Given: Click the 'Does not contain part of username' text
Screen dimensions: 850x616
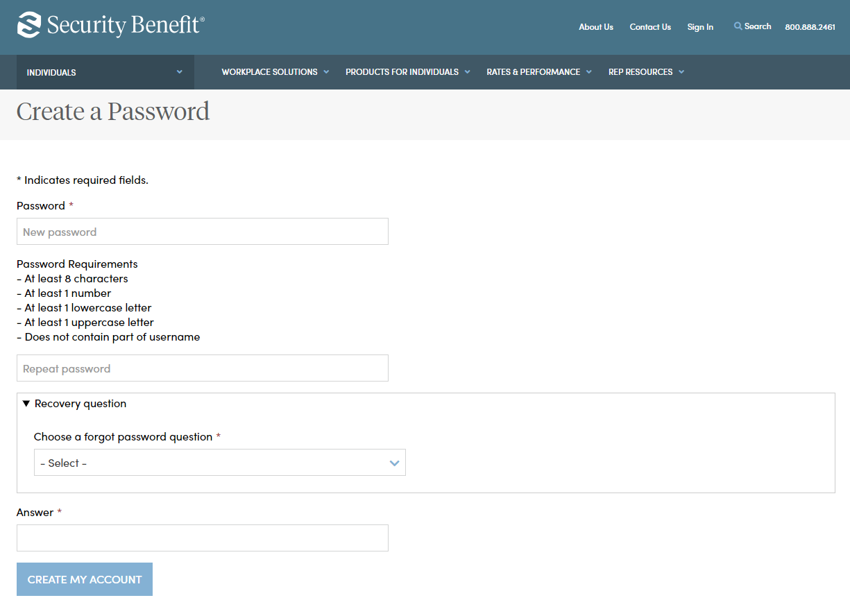Looking at the screenshot, I should [x=108, y=337].
